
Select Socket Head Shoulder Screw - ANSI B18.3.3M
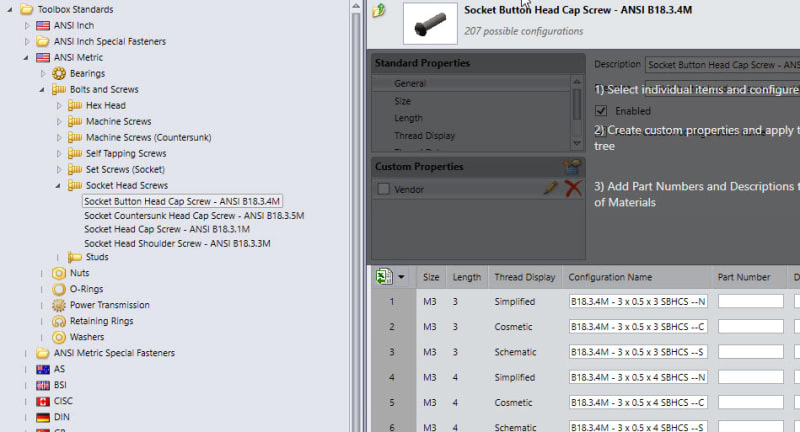[x=177, y=243]
